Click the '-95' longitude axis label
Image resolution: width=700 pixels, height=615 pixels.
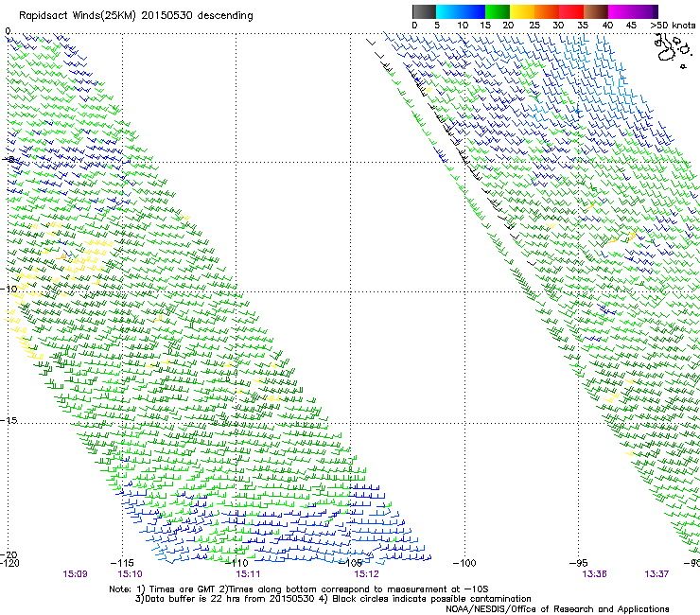pos(579,563)
